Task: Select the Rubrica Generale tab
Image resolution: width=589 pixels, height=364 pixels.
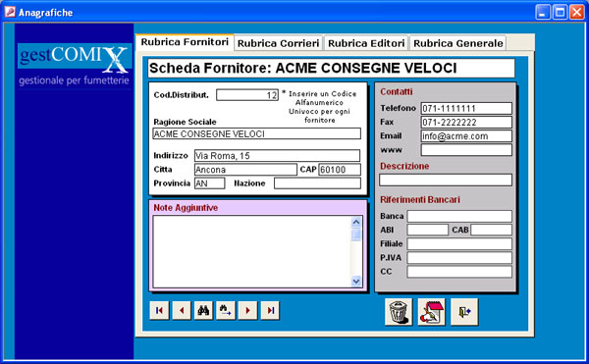Action: [457, 43]
